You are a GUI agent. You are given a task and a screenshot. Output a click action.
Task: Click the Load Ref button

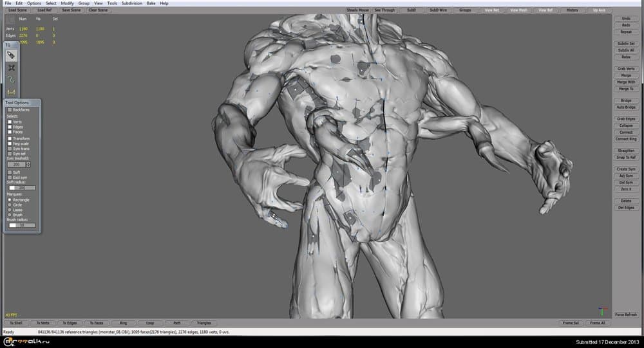(44, 10)
